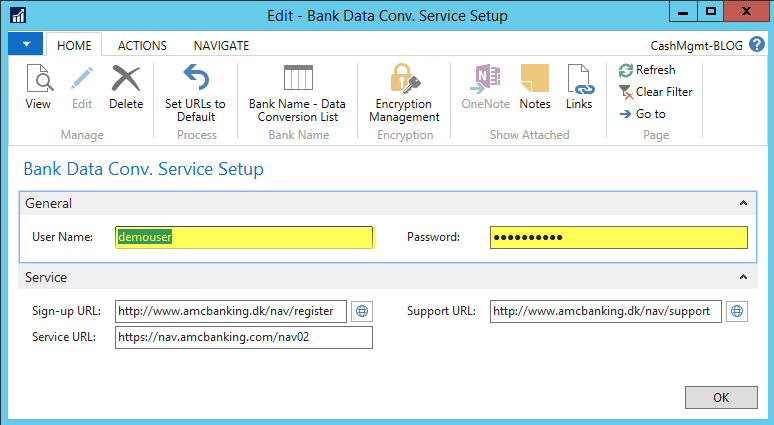Collapse the Service section chevron
This screenshot has width=774, height=425.
coord(743,277)
